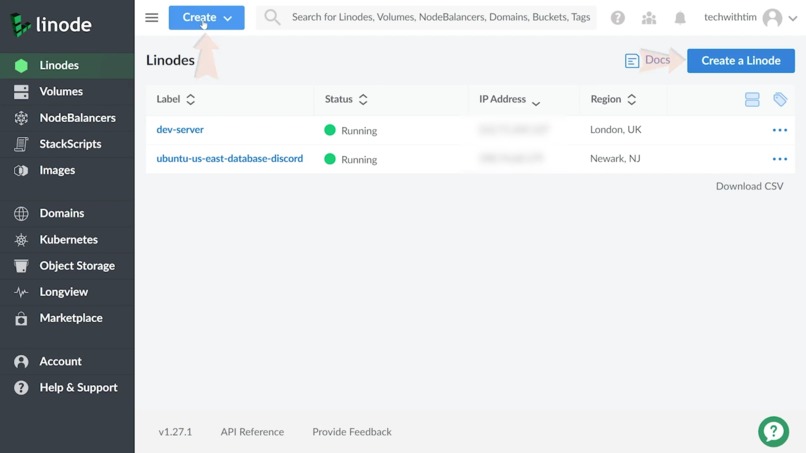This screenshot has height=453, width=806.
Task: Click the Account person icon
Action: pyautogui.click(x=21, y=361)
